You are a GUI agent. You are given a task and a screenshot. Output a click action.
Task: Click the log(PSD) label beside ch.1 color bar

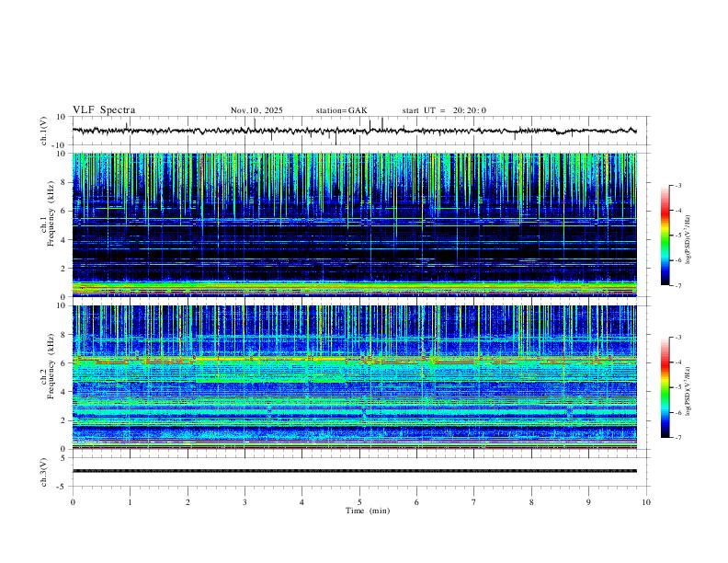pyautogui.click(x=688, y=239)
